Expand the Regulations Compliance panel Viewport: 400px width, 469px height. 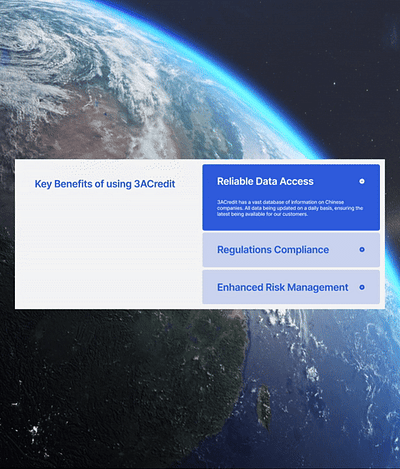click(x=291, y=250)
